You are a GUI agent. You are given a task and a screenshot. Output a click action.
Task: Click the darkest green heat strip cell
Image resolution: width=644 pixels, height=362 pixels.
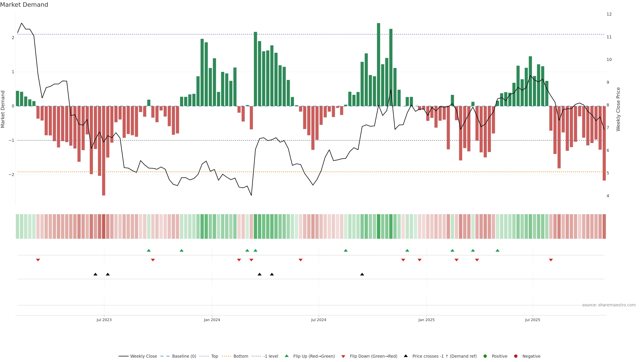pyautogui.click(x=379, y=226)
